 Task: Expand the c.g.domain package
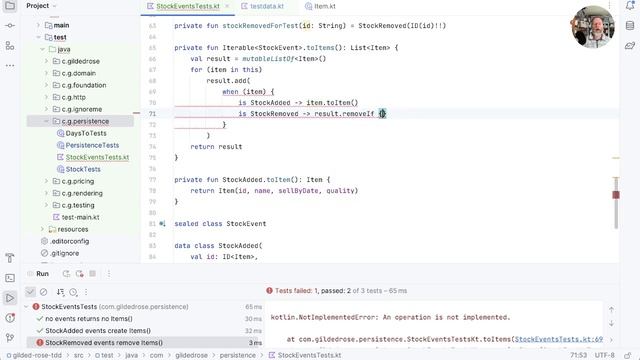[47, 73]
